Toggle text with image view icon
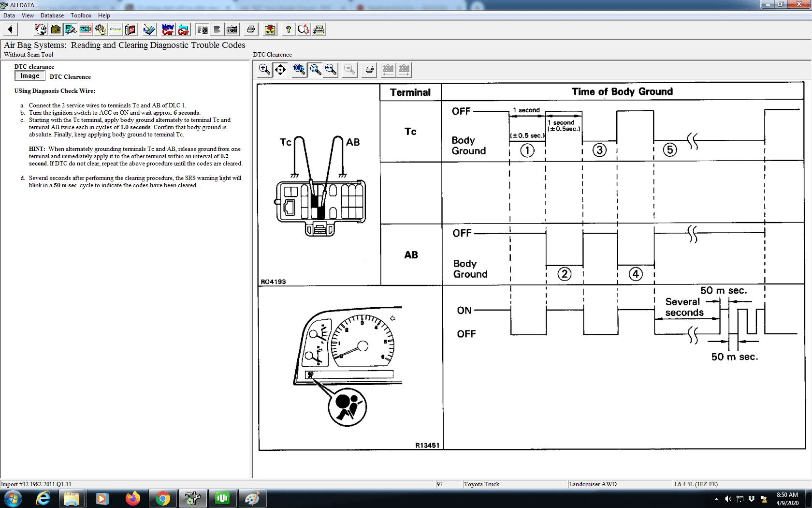 tap(203, 30)
